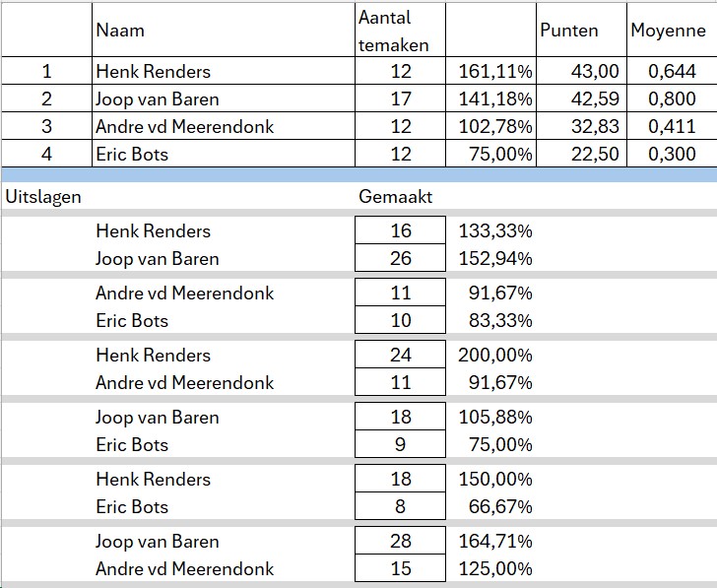Select the cell showing 17 temaken
The height and width of the screenshot is (588, 717).
point(401,98)
